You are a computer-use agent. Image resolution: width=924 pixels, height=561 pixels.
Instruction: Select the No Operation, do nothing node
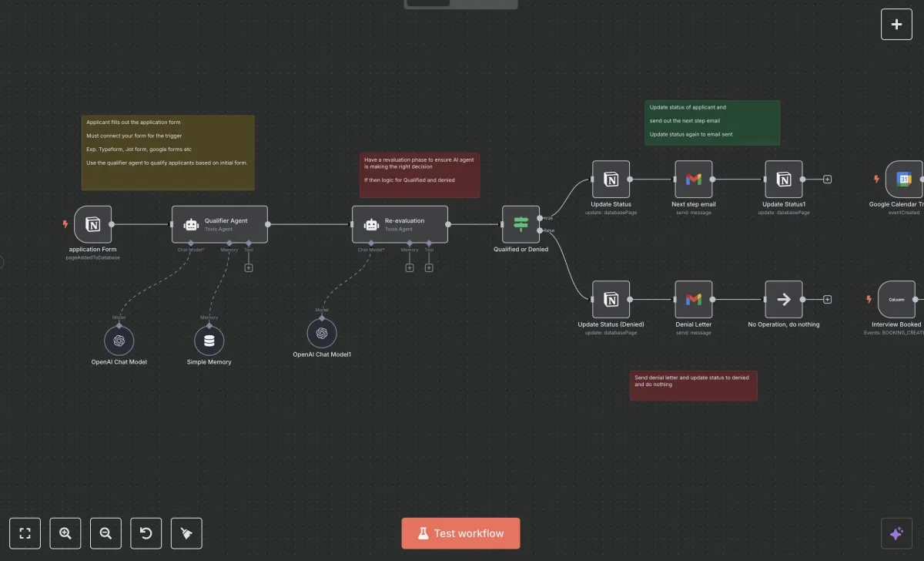pos(784,300)
